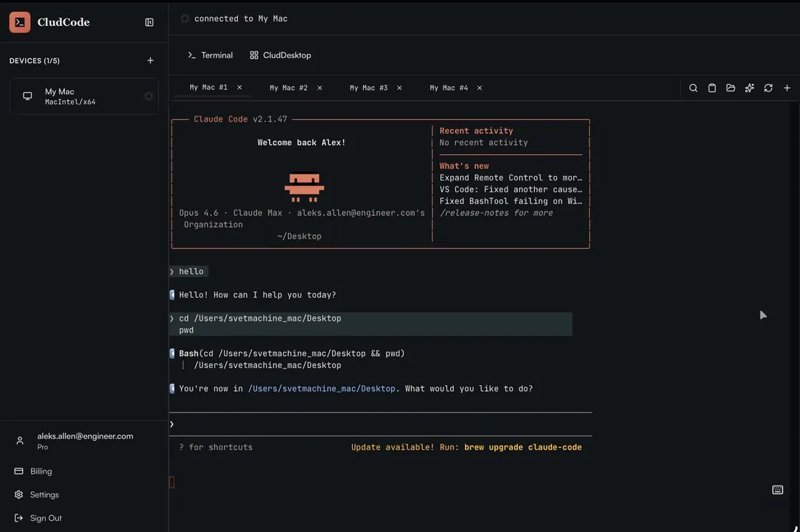Switch to the My Mac #3 tab

(368, 86)
